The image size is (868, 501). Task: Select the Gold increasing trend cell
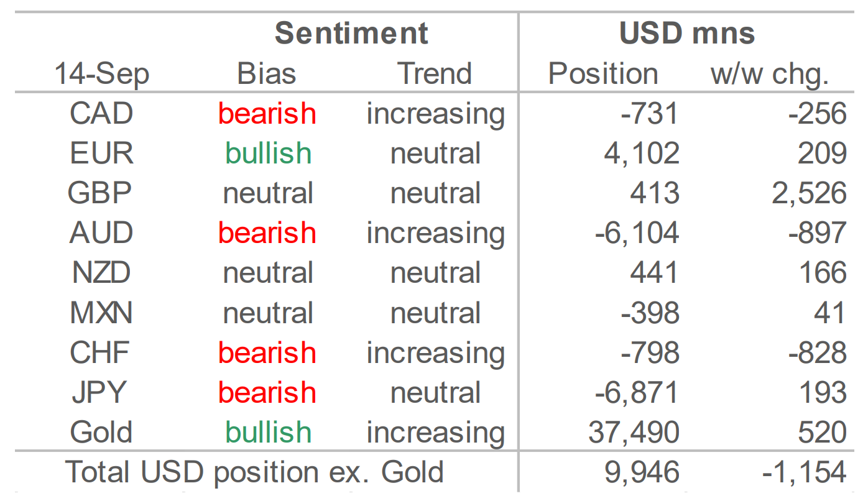pos(435,433)
